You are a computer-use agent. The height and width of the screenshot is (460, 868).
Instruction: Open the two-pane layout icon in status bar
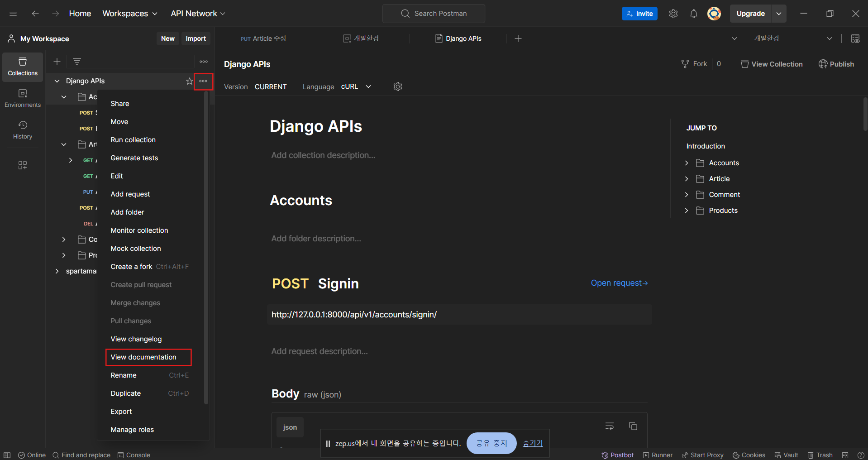pos(845,455)
